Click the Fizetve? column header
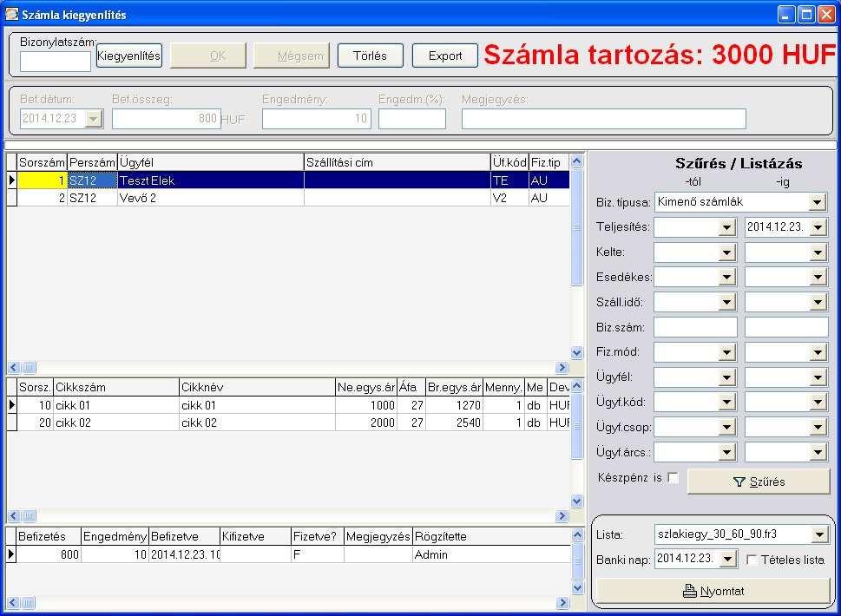Viewport: 841px width, 616px height. coord(317,536)
